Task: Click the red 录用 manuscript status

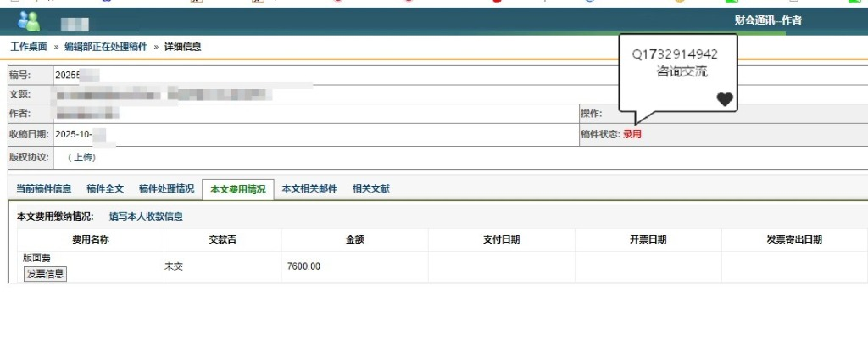Action: (x=632, y=134)
